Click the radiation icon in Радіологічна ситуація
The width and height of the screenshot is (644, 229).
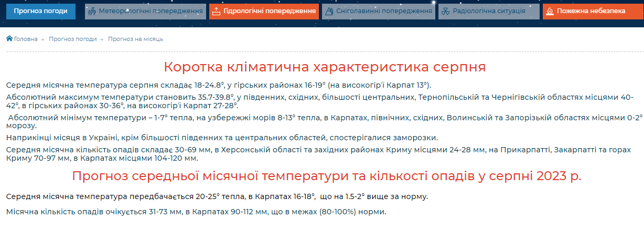tap(445, 11)
